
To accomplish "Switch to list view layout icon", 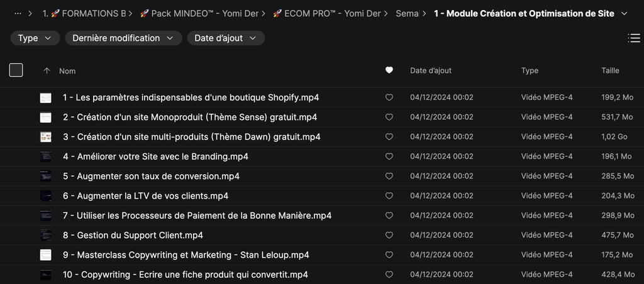I will [634, 38].
